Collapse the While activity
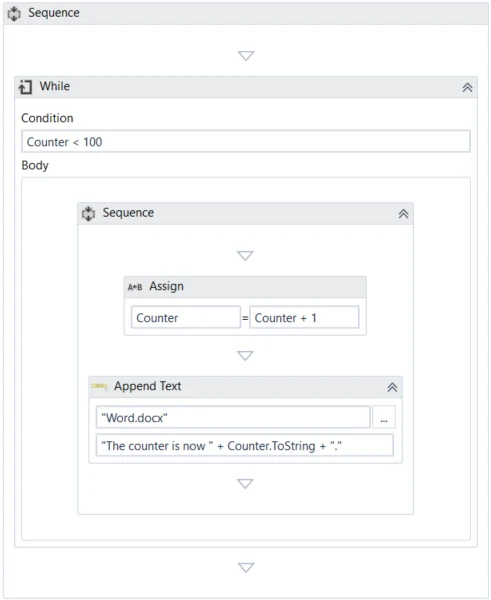The width and height of the screenshot is (491, 600). (467, 88)
